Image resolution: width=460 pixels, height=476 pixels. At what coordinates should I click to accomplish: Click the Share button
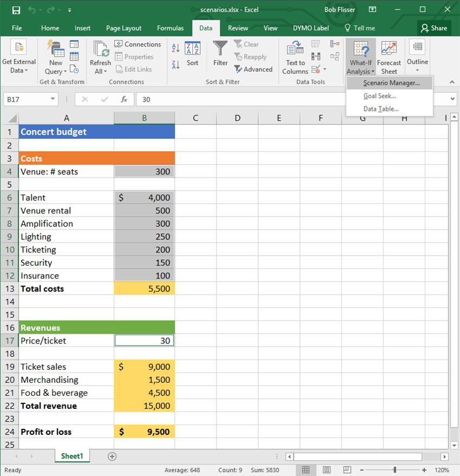pyautogui.click(x=434, y=28)
